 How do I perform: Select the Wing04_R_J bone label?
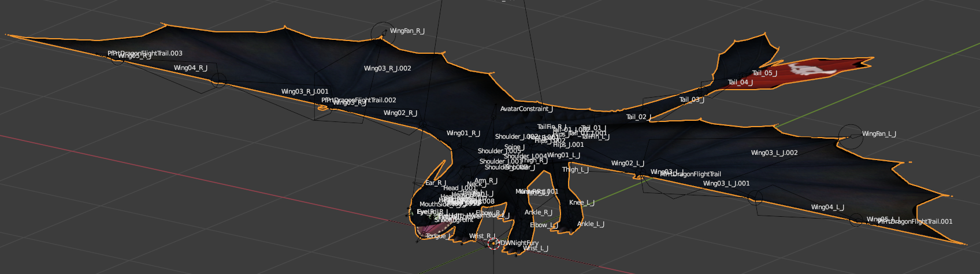pos(191,68)
